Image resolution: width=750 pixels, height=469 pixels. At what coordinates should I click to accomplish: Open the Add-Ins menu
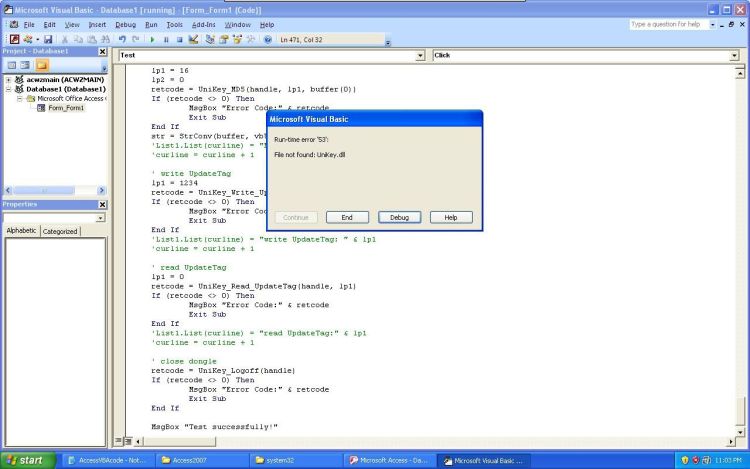[x=204, y=24]
